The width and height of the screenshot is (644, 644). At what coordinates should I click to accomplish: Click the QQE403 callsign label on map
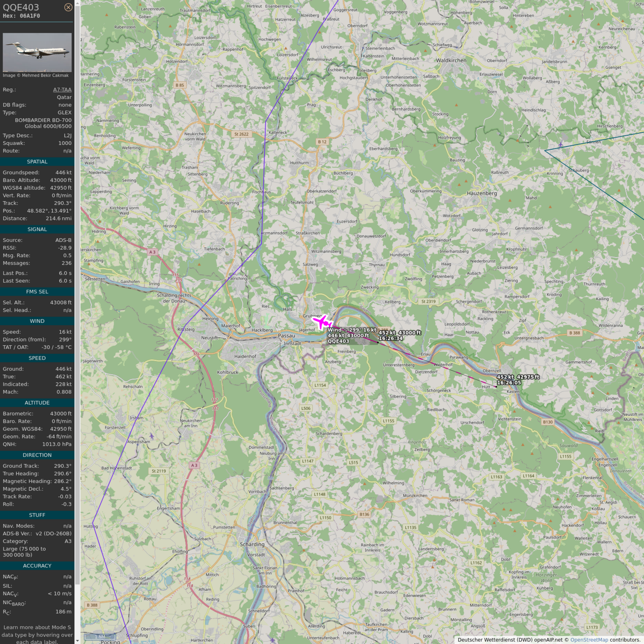tap(339, 341)
